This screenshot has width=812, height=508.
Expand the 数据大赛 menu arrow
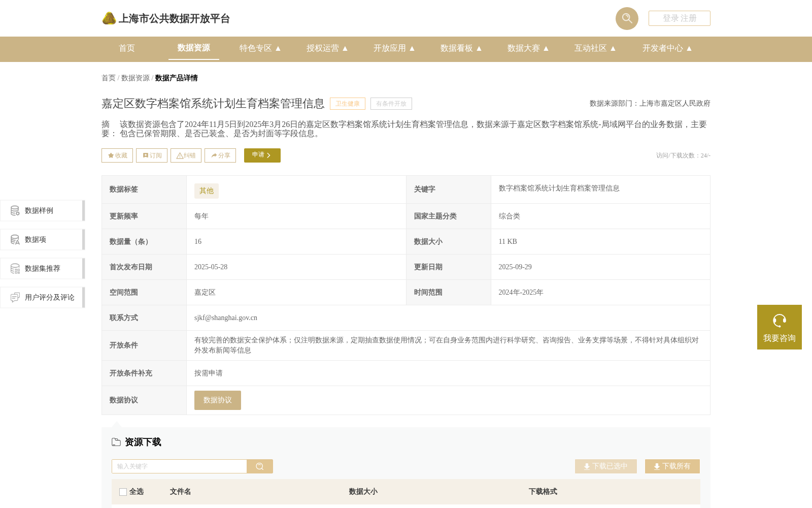click(546, 48)
